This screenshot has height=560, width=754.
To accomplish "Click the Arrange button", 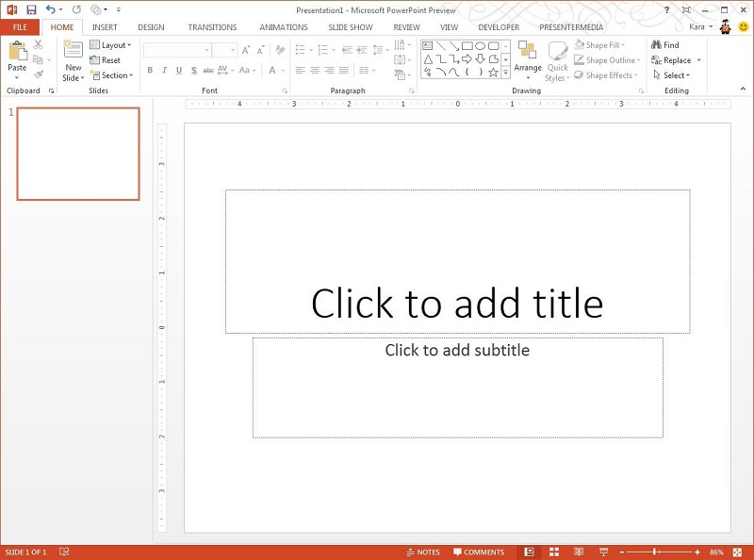I will [x=528, y=60].
